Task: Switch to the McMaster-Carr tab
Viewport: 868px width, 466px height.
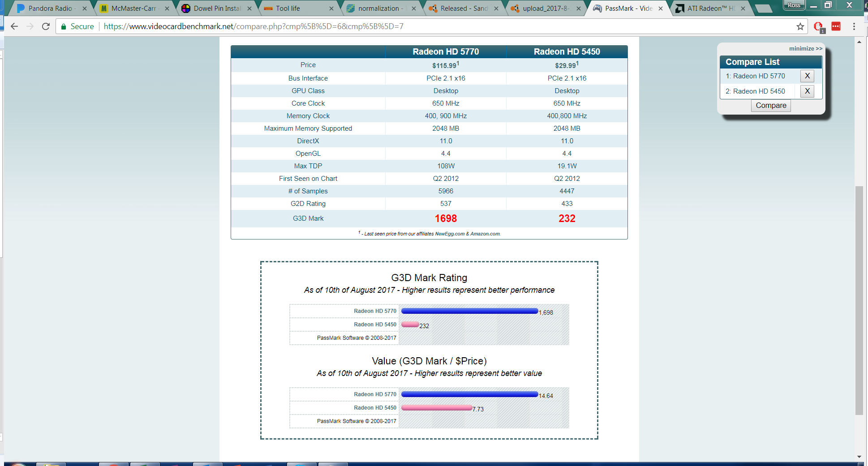Action: (x=133, y=9)
